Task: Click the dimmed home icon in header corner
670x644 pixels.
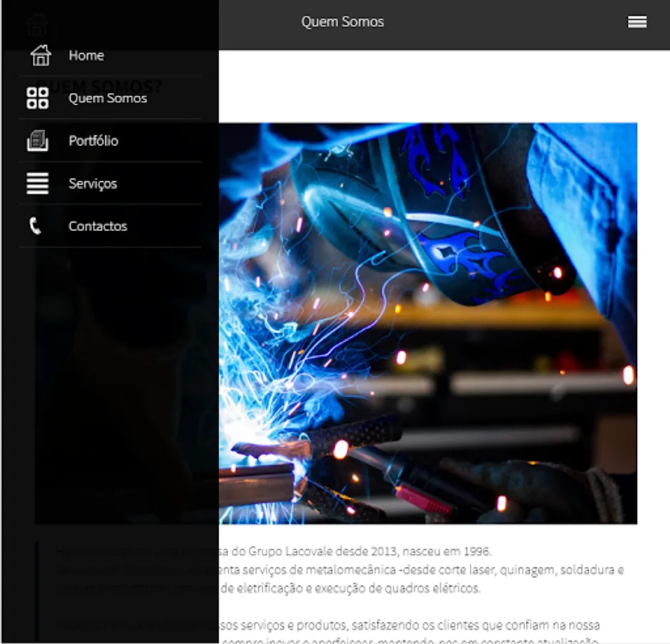Action: tap(38, 25)
